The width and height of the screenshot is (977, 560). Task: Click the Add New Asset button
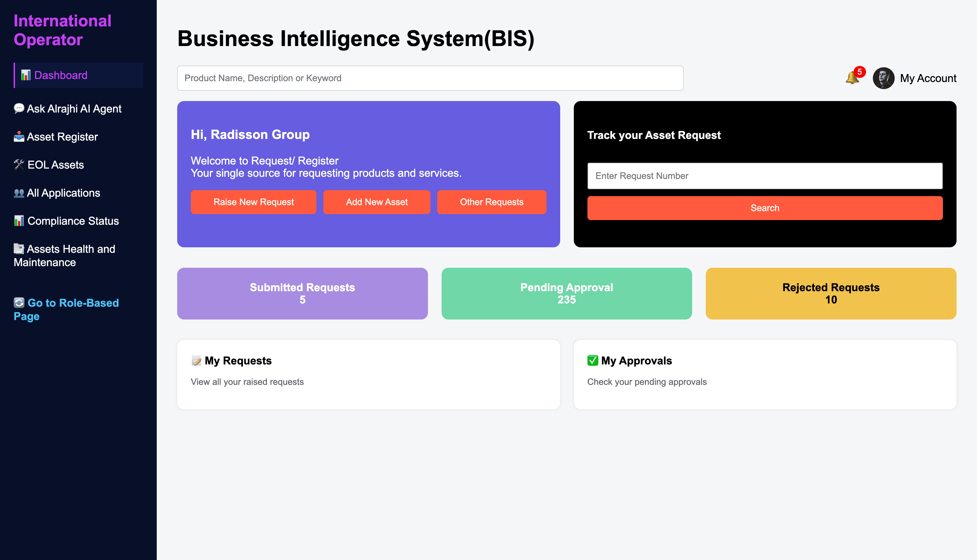coord(377,202)
